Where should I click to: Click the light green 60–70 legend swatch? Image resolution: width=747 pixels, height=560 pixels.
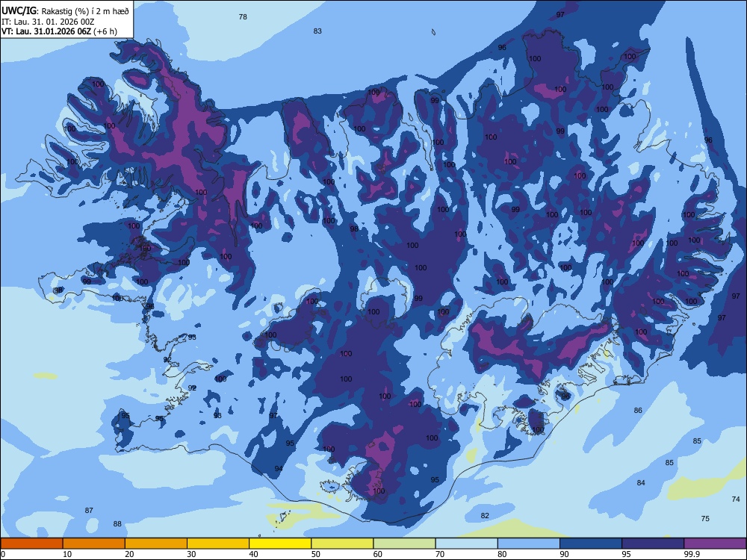(404, 544)
